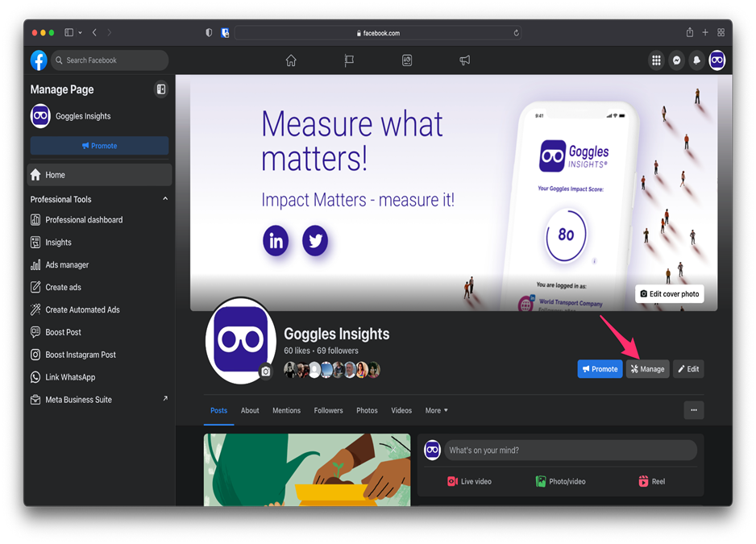The image size is (756, 544).
Task: Open Insights in the sidebar
Action: click(58, 243)
